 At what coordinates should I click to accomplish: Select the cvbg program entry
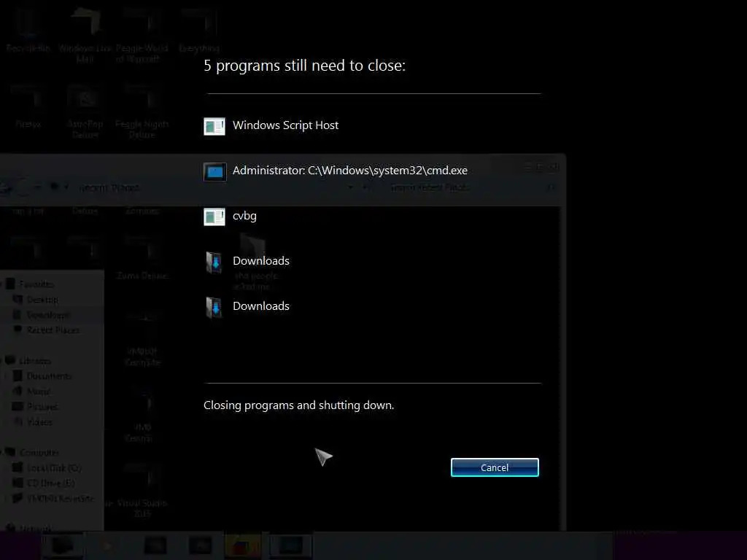(x=244, y=216)
